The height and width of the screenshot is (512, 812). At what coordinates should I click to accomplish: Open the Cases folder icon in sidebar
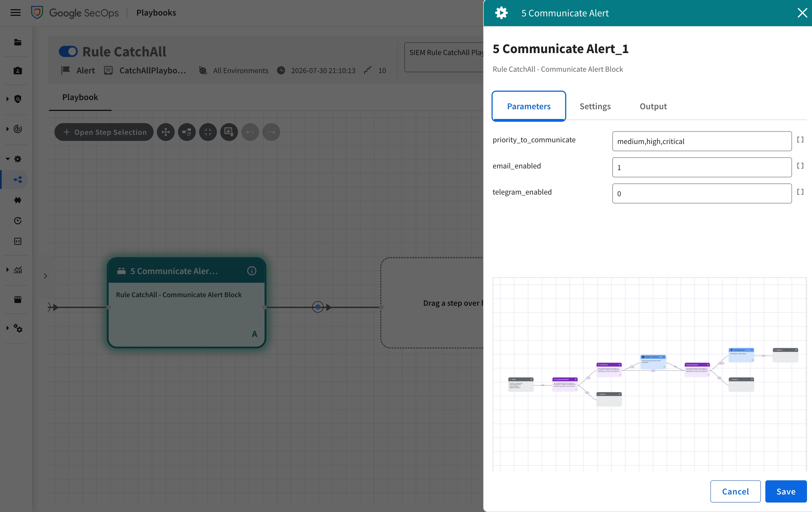[x=18, y=42]
